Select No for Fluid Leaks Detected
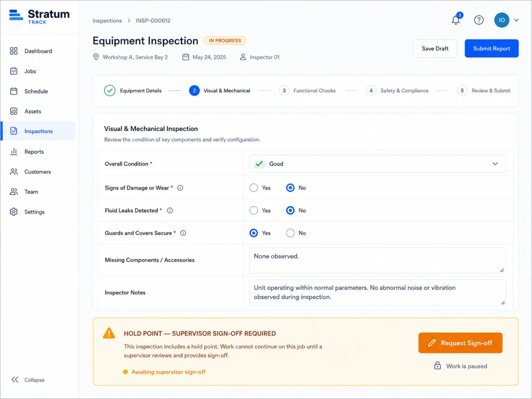This screenshot has width=532, height=399. click(290, 211)
